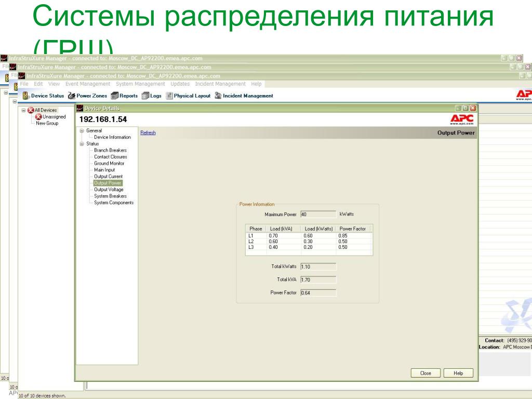
Task: Maximize the Device Details dialog
Action: tap(465, 108)
